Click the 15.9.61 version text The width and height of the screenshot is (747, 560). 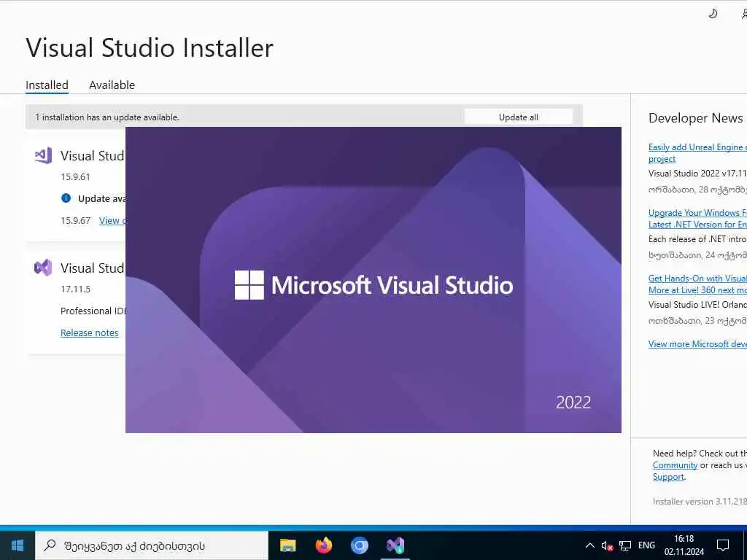pos(75,176)
